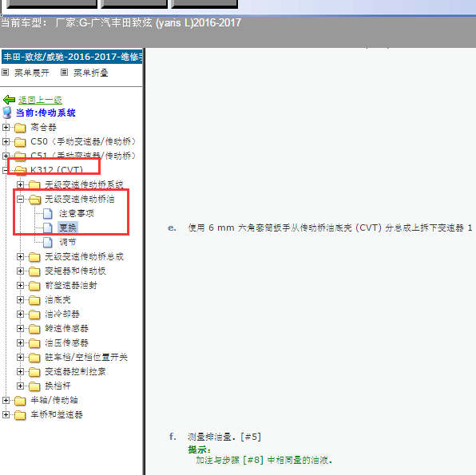This screenshot has width=476, height=475.
Task: Click the 无级变速传动桥总成 folder icon
Action: tap(34, 257)
